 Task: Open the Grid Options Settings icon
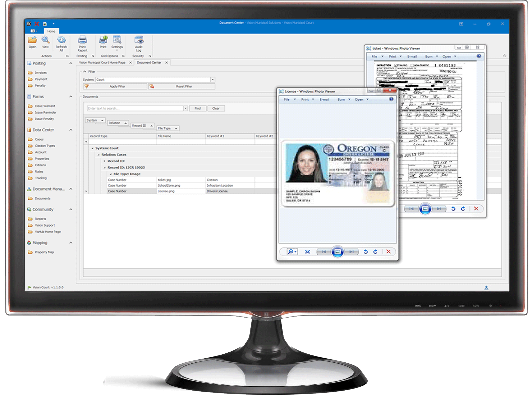[x=117, y=40]
